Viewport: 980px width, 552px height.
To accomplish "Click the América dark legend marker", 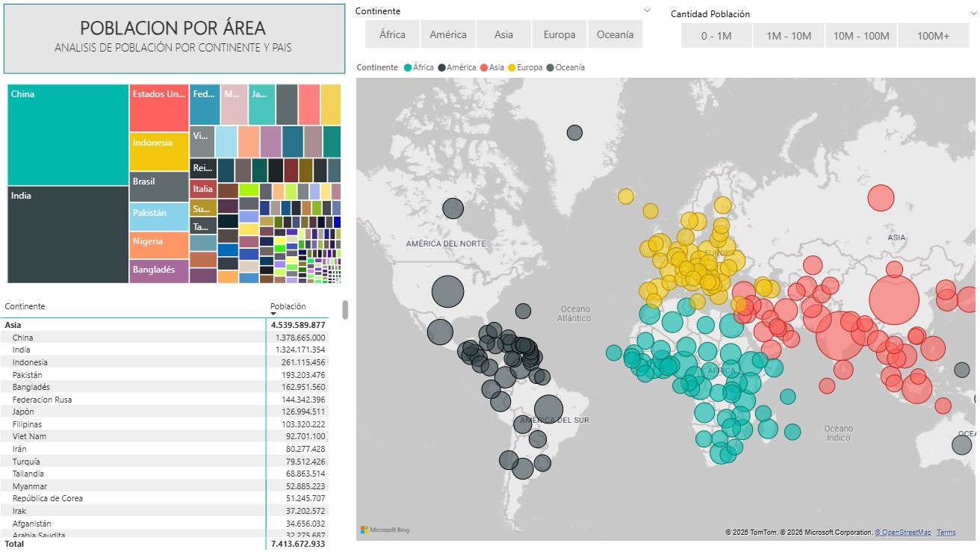I will pyautogui.click(x=442, y=67).
